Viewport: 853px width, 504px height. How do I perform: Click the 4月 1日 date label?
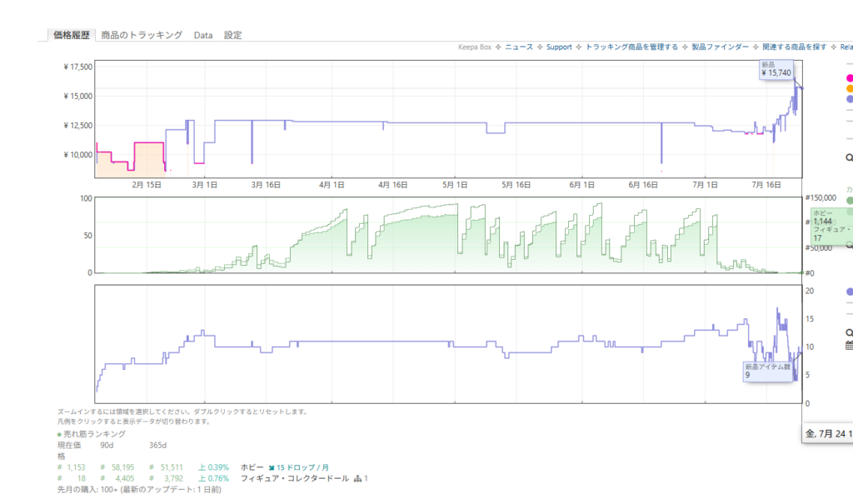[x=332, y=185]
